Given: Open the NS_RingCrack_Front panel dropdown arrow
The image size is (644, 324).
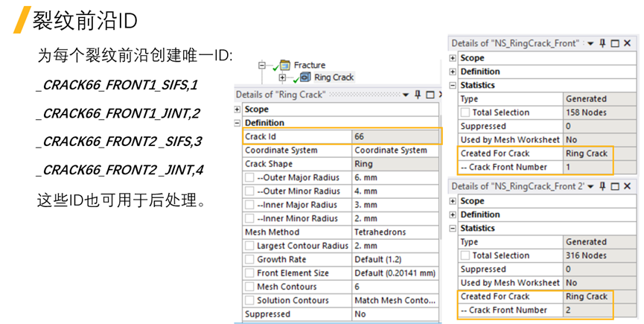Looking at the screenshot, I should point(590,43).
